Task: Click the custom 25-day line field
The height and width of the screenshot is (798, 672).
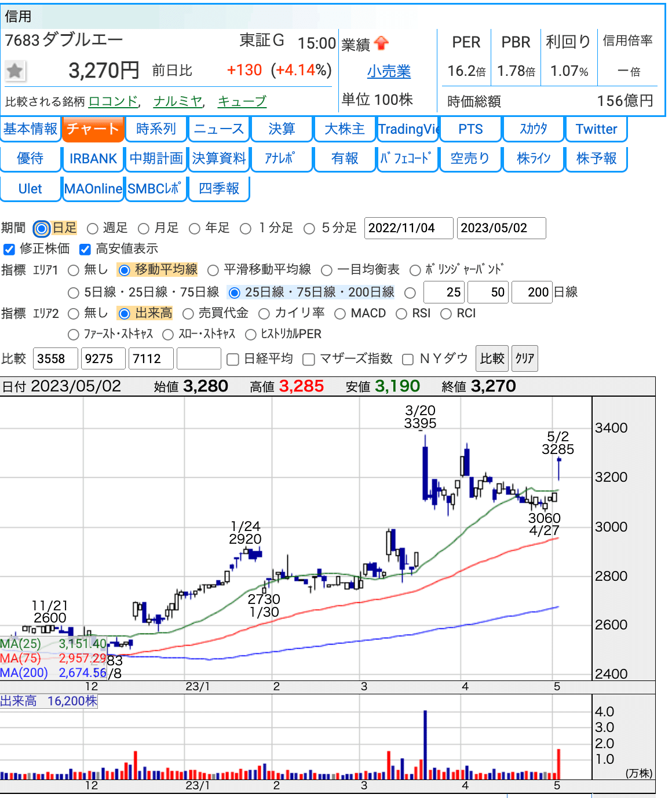Action: 444,292
